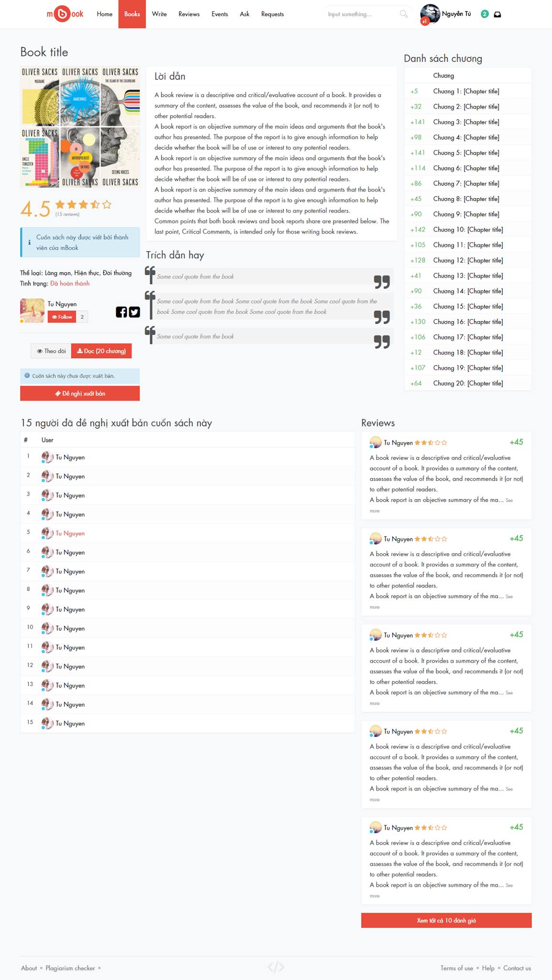Viewport: 552px width, 980px height.
Task: Click the mBook logo
Action: point(65,14)
